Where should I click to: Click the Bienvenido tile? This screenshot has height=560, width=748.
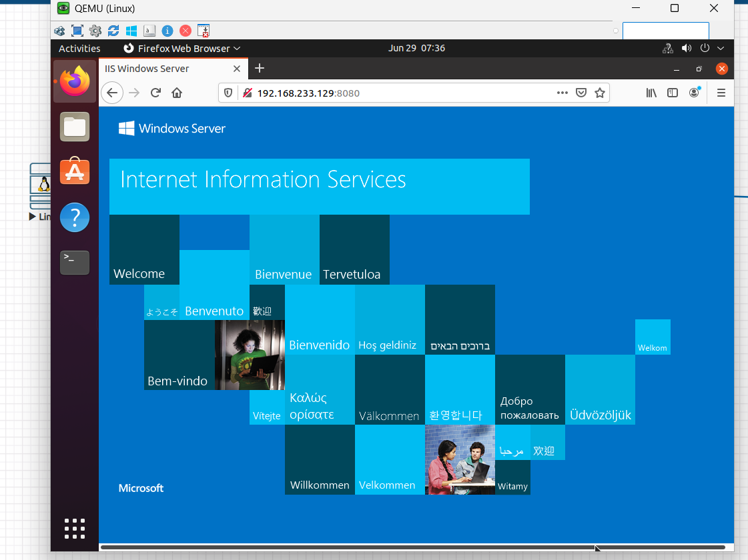point(320,320)
